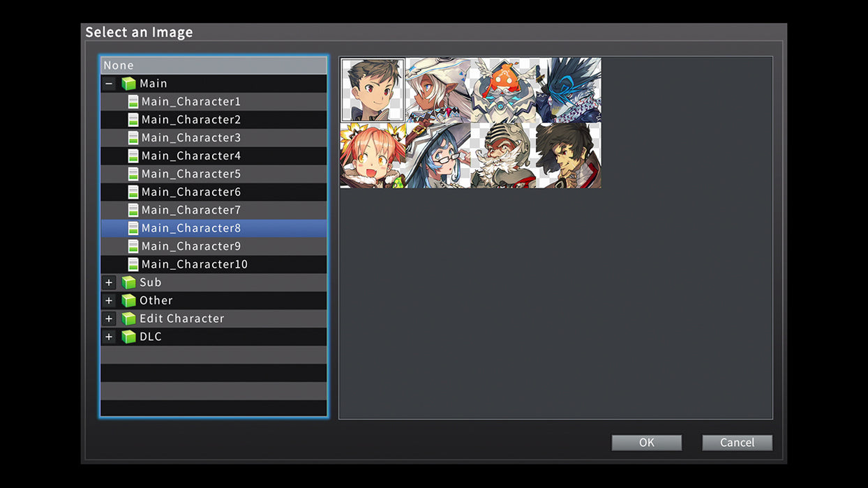Viewport: 868px width, 488px height.
Task: Click the cube icon next to Sub
Action: tap(130, 282)
